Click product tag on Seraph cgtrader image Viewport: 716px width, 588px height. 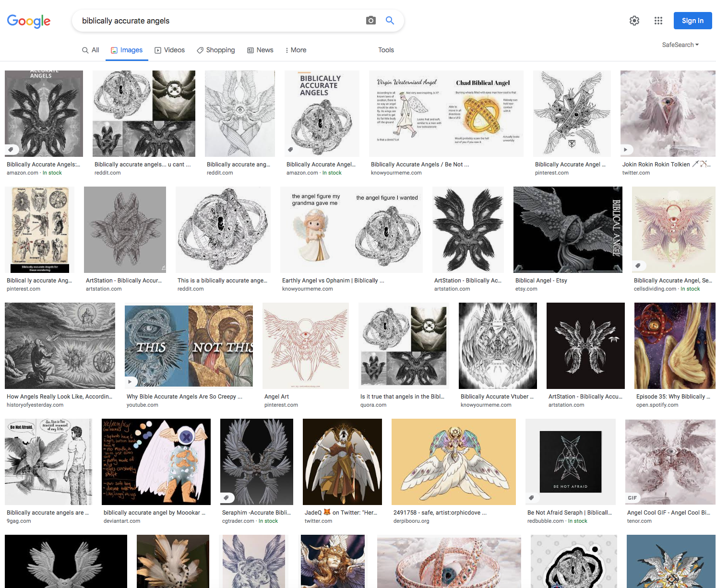click(227, 498)
